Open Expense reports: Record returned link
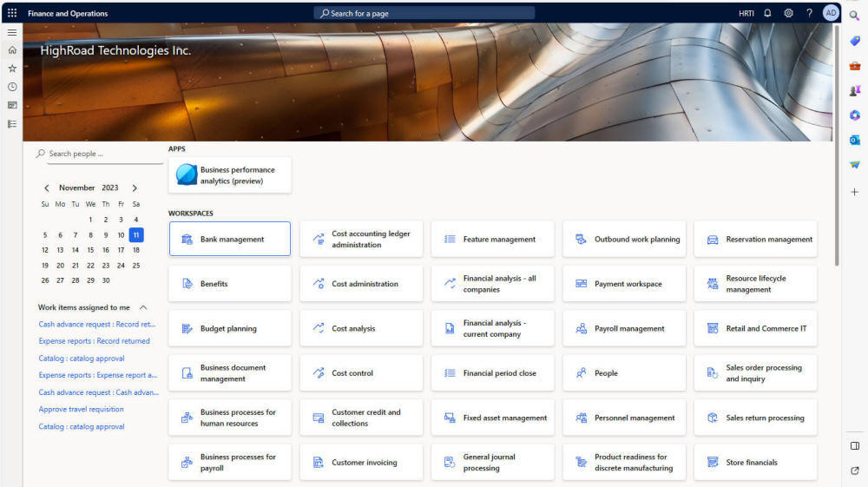 (94, 341)
